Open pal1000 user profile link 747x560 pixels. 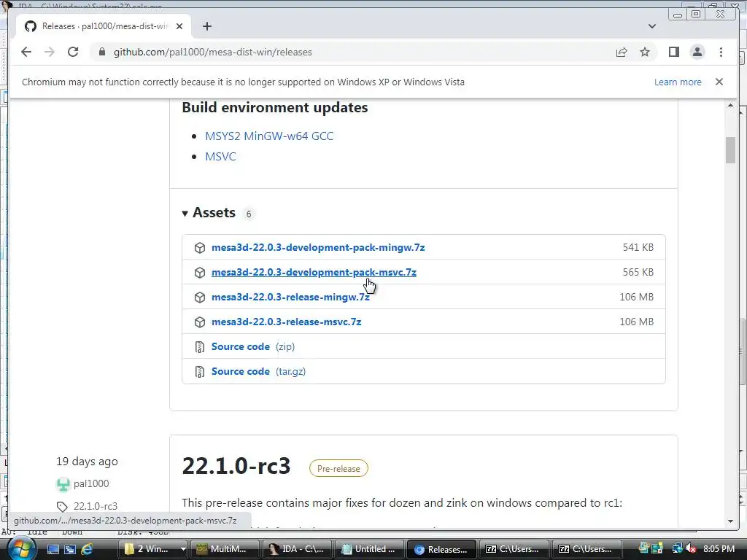click(x=91, y=484)
